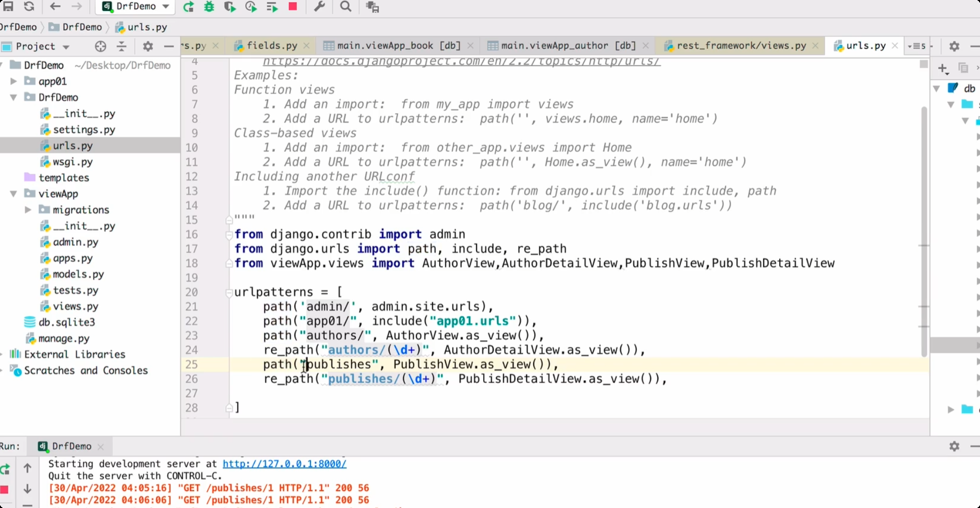This screenshot has height=508, width=980.
Task: Locate the opened file in the Project tree
Action: tap(100, 47)
